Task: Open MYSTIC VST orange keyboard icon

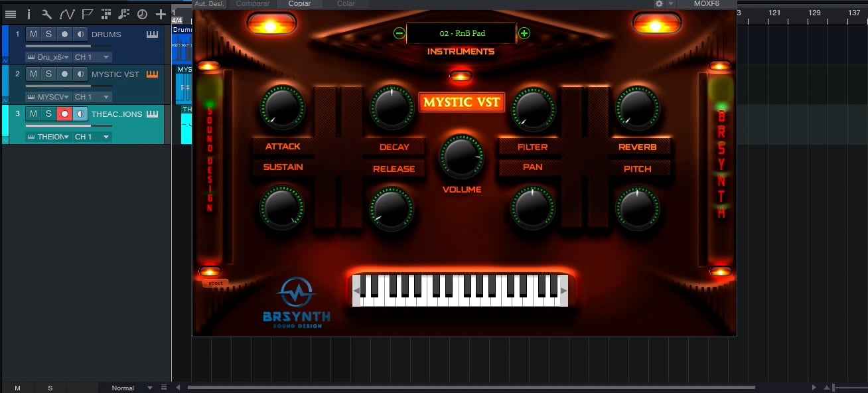Action: point(153,74)
